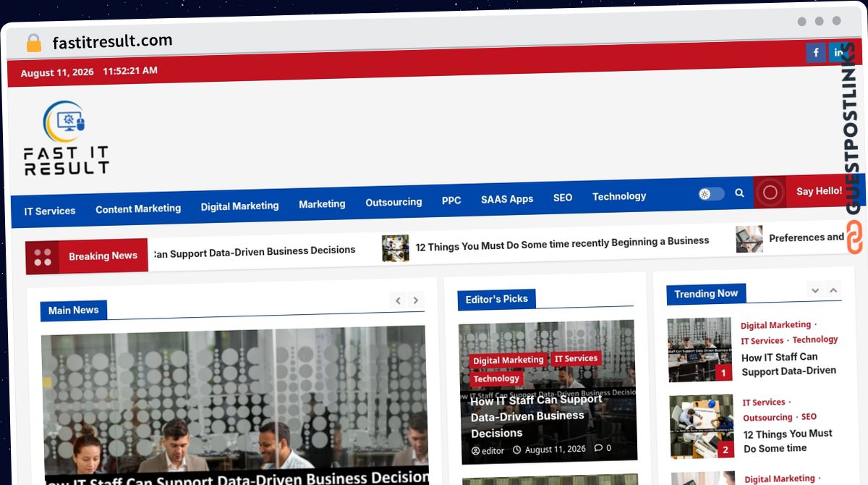Viewport: 868px width, 485px height.
Task: Open the PPC menu item
Action: 451,201
